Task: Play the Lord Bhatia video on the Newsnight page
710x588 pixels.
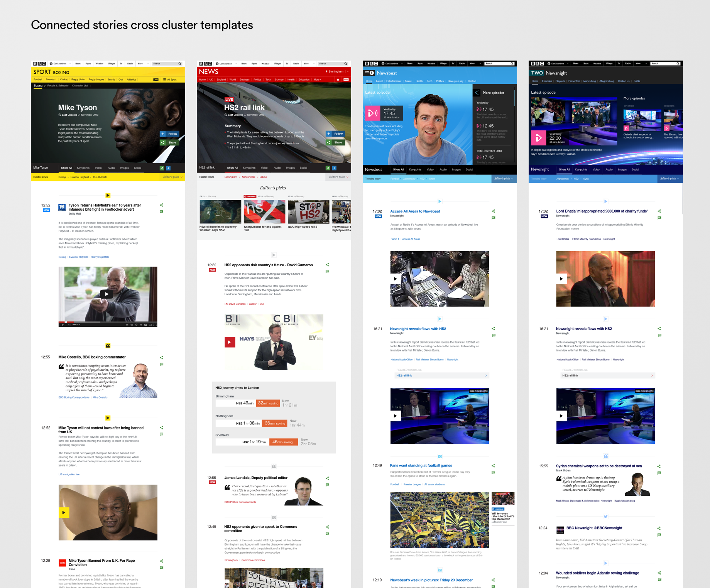Action: point(561,279)
